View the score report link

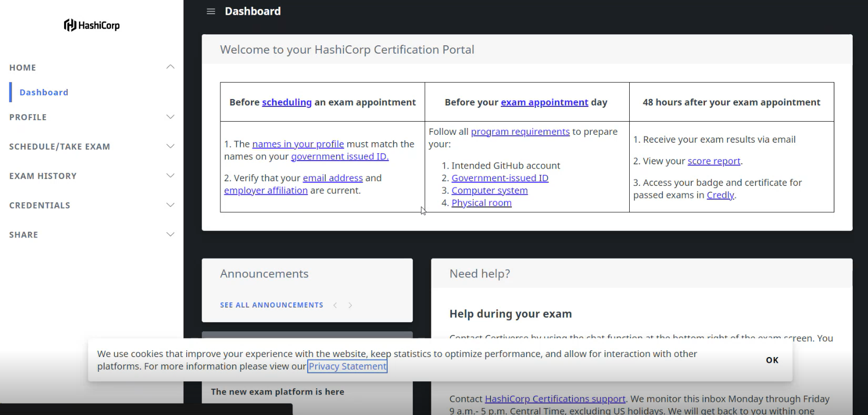[x=714, y=161]
